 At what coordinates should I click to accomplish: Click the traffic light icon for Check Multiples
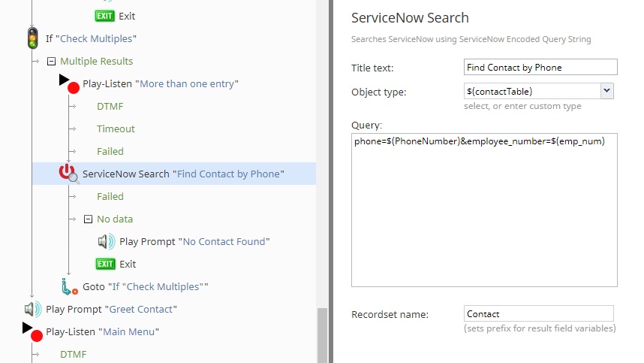33,38
